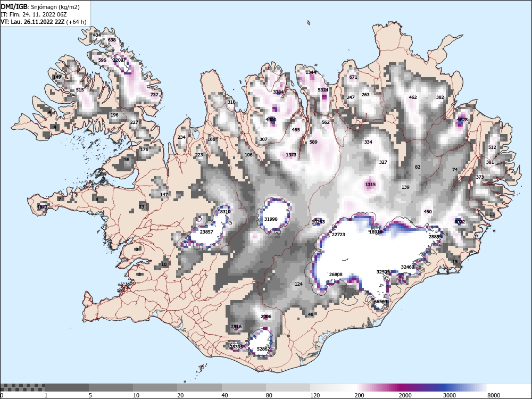Click the title text 'DMI/IGB: Snjómagn (kg/m2)'
532x399 pixels.
tap(40, 7)
